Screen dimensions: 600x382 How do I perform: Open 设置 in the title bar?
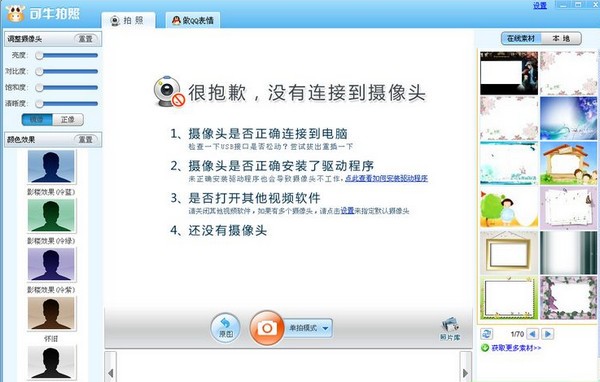point(540,5)
